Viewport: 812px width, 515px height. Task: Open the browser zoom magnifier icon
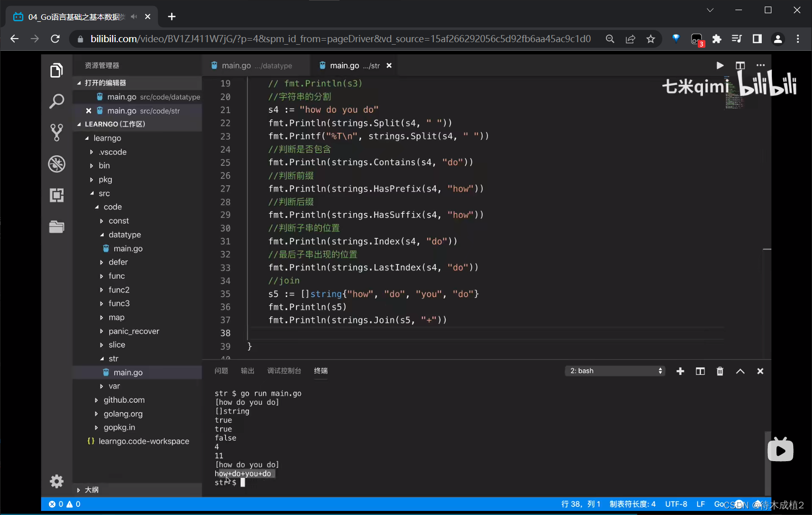point(610,39)
